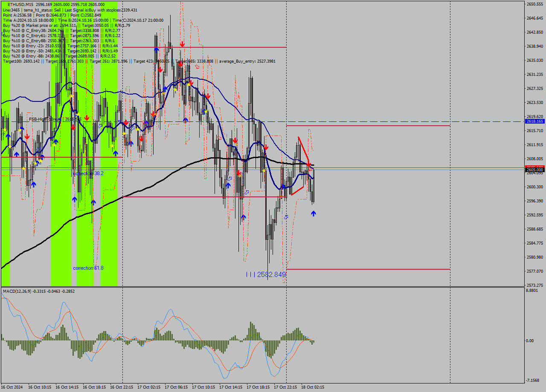The image size is (546, 392).
Task: Click the 2627.325 price axis label
Action: [x=535, y=88]
